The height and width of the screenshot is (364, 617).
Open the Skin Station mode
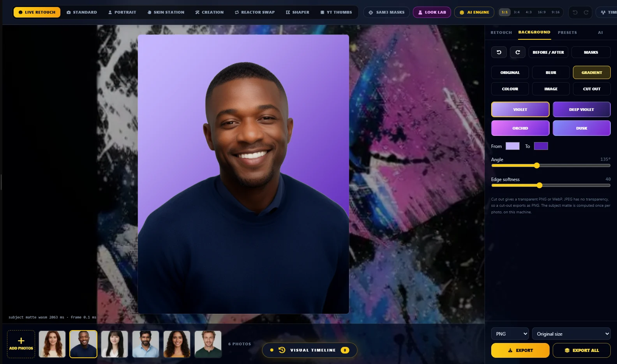click(x=166, y=12)
